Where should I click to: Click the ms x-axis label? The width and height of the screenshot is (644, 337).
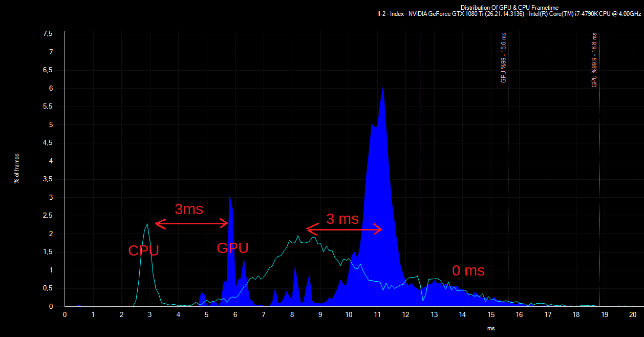tap(491, 328)
